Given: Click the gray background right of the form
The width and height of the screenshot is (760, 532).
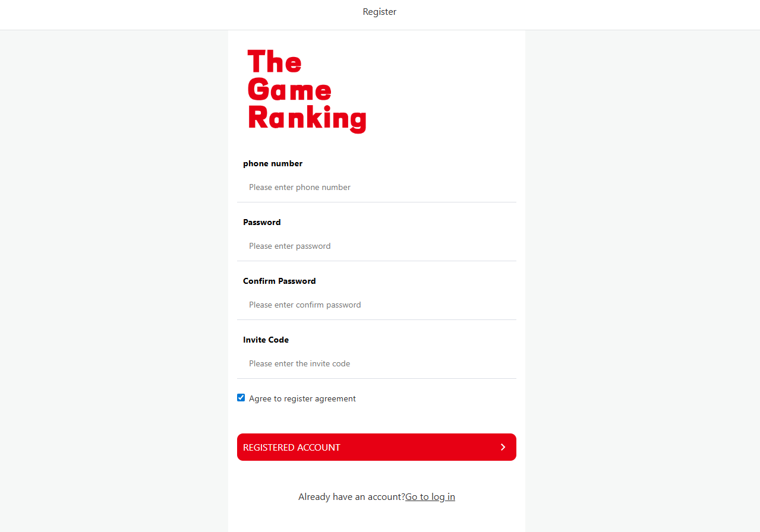Looking at the screenshot, I should click(642, 267).
